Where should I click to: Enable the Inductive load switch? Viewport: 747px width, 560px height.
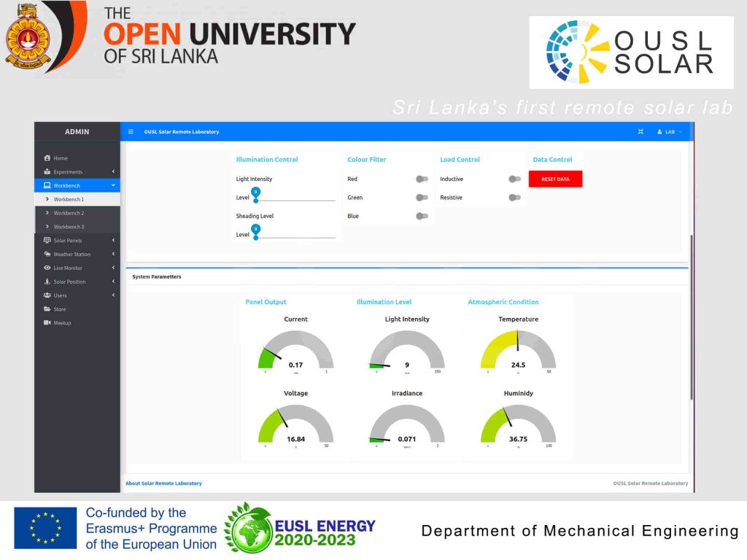pos(514,179)
